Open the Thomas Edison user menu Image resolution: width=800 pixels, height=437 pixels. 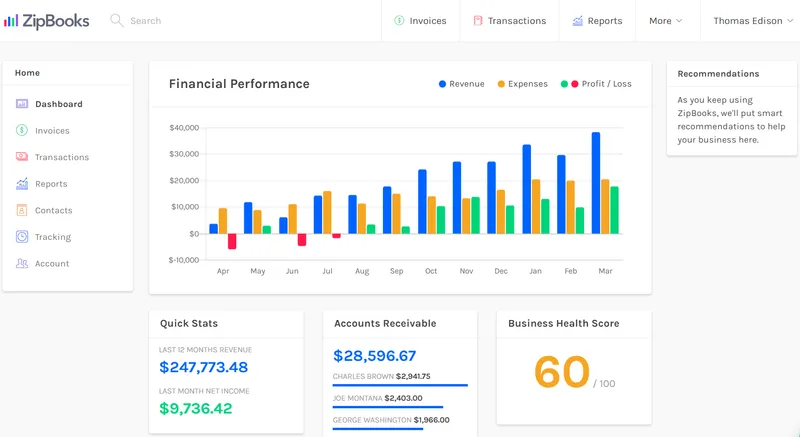tap(753, 21)
